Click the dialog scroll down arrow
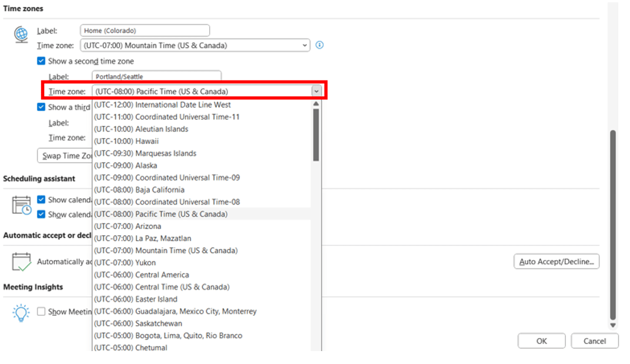The width and height of the screenshot is (630, 364). click(x=613, y=325)
